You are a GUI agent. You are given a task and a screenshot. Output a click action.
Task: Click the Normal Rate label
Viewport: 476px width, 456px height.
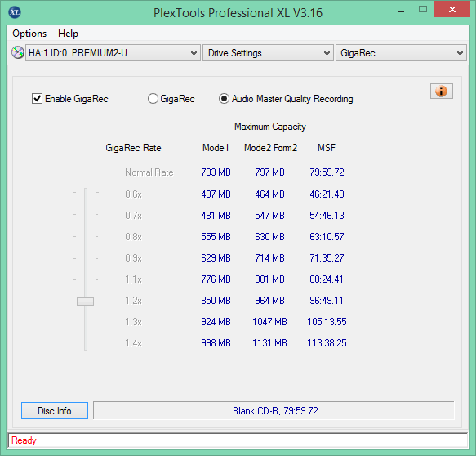click(x=149, y=172)
